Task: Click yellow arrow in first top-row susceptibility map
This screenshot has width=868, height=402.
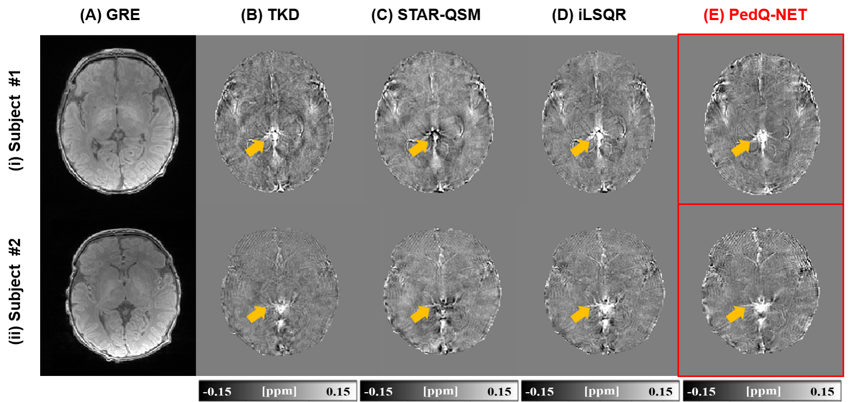Action: 254,147
